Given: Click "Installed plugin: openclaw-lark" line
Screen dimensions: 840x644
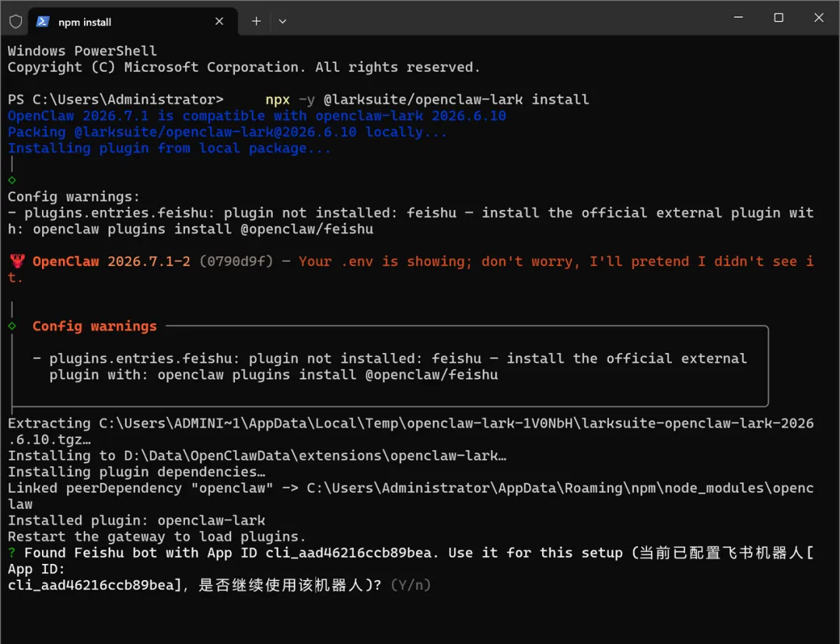Looking at the screenshot, I should coord(136,520).
